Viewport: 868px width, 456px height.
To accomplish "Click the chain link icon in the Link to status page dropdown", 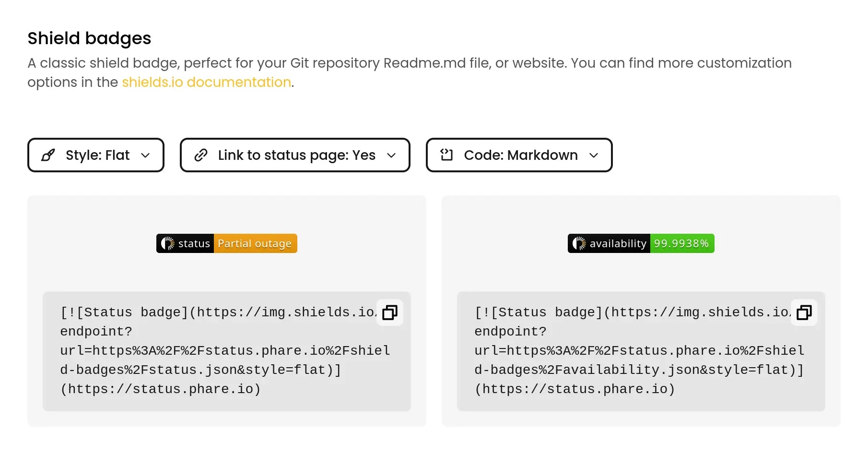I will tap(201, 155).
